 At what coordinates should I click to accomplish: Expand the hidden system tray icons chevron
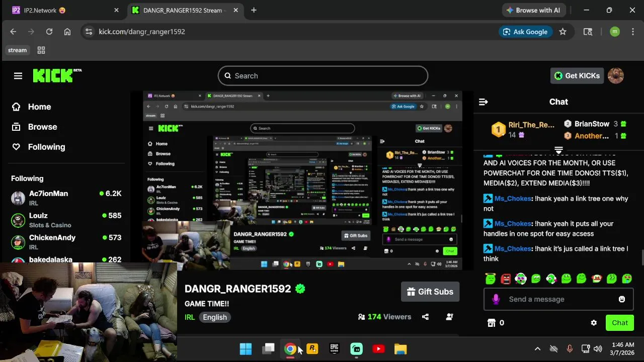tap(537, 349)
